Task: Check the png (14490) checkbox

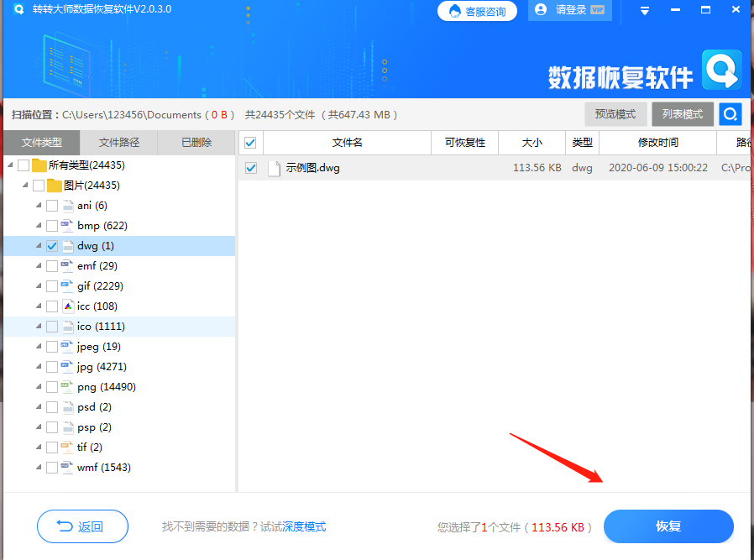Action: [52, 387]
